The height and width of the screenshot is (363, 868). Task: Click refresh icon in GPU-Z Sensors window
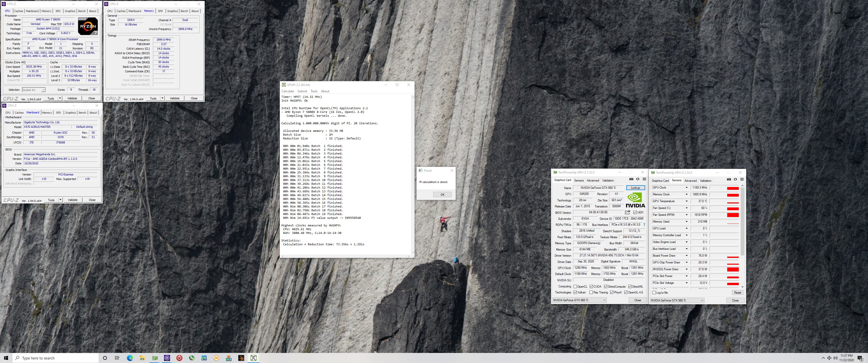[735, 179]
